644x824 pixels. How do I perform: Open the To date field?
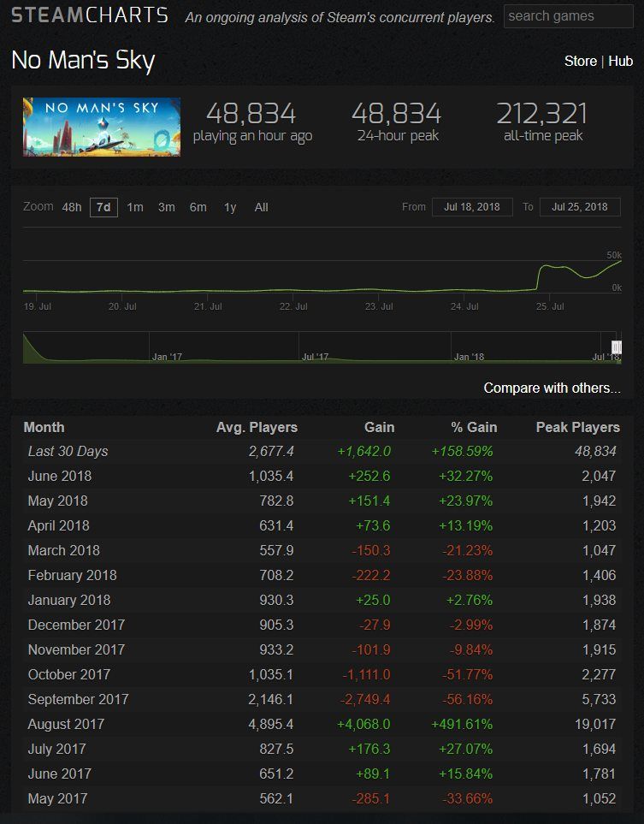[580, 207]
